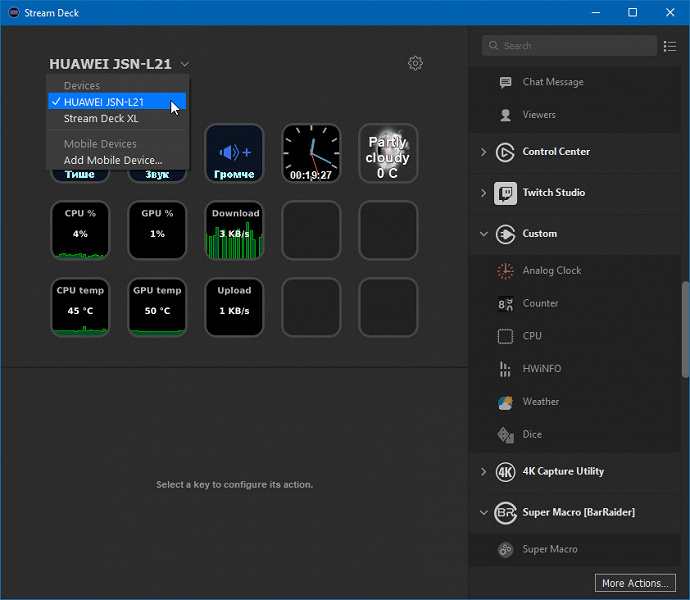This screenshot has width=690, height=600.
Task: Collapse the Super Macro [BarRaider] chevron
Action: click(484, 513)
